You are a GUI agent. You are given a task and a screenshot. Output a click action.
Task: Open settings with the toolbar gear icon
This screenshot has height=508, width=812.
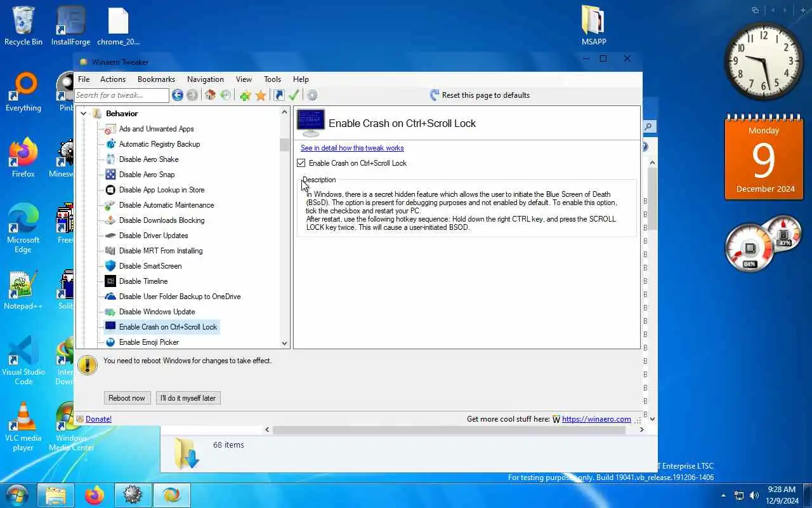pyautogui.click(x=312, y=95)
